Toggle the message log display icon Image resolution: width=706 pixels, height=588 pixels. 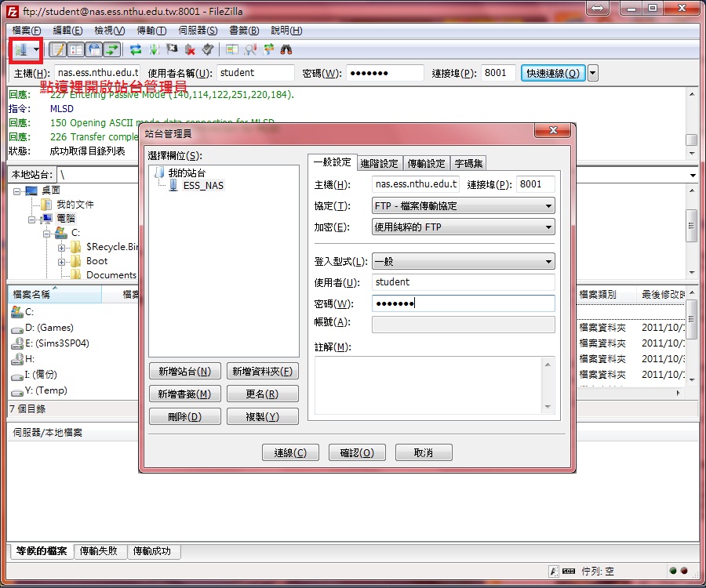point(58,49)
